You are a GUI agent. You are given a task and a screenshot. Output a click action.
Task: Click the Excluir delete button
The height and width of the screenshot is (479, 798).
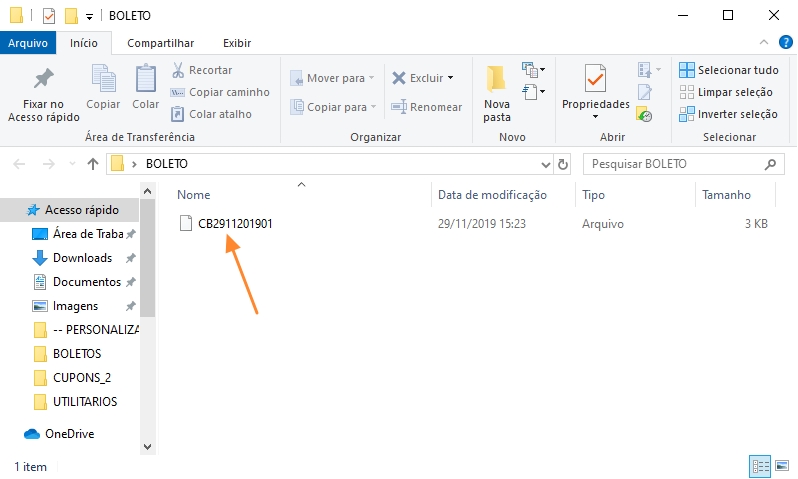coord(418,78)
